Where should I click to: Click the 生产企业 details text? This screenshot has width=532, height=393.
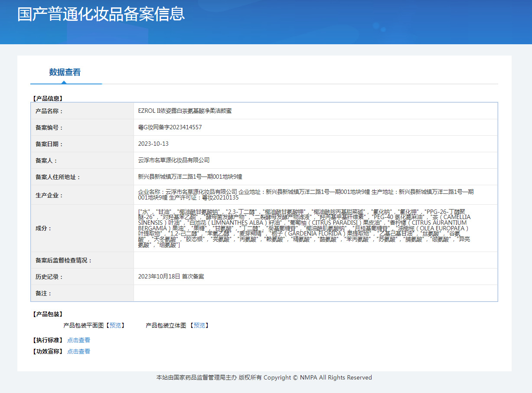306,195
